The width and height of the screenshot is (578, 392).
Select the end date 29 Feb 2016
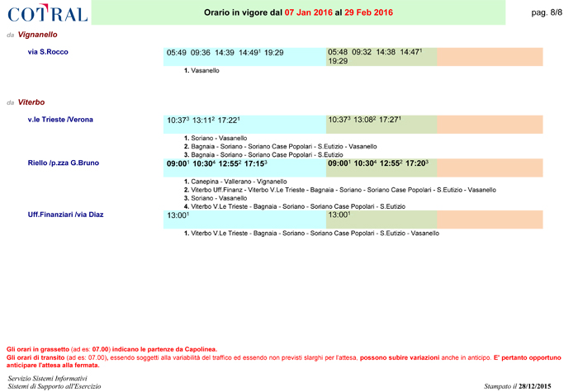[x=368, y=12]
